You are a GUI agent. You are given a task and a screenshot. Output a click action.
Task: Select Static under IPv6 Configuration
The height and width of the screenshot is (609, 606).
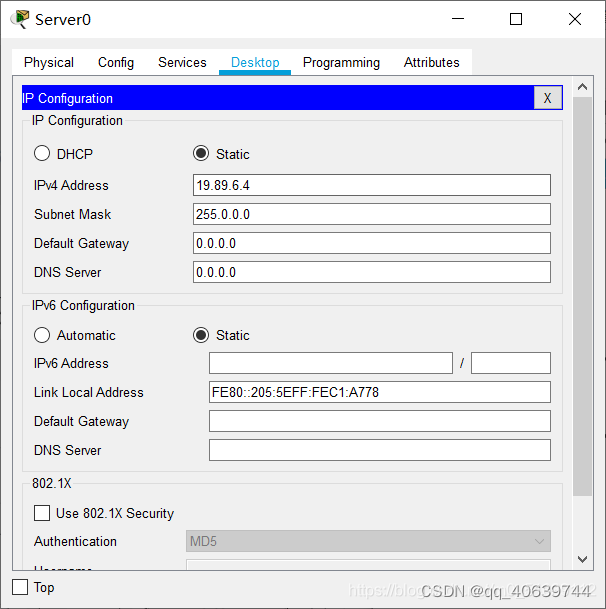click(x=201, y=335)
